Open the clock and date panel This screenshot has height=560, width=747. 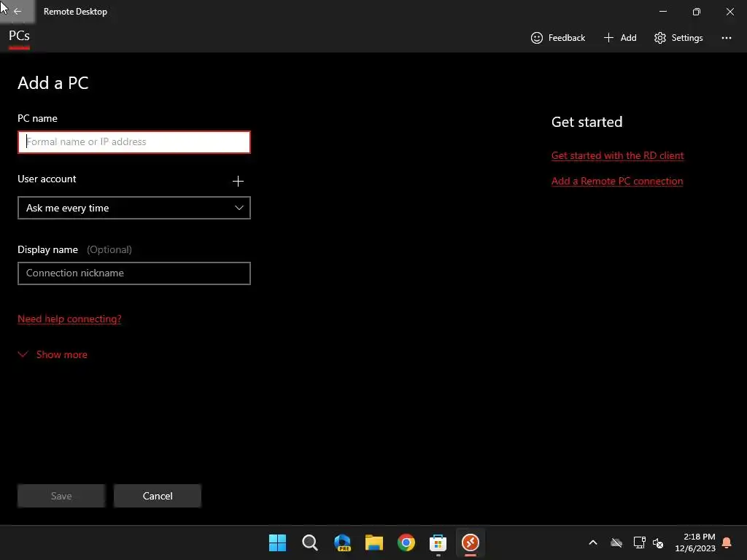(x=695, y=542)
